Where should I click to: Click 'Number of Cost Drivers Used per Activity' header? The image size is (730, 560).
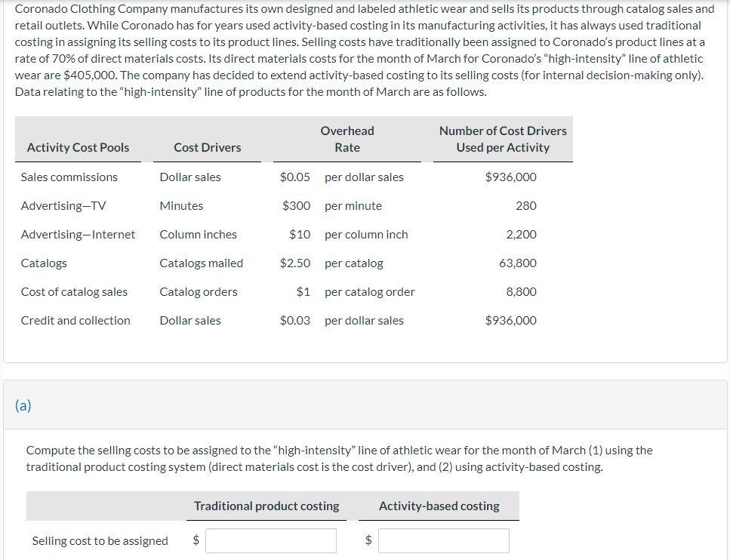tap(503, 139)
